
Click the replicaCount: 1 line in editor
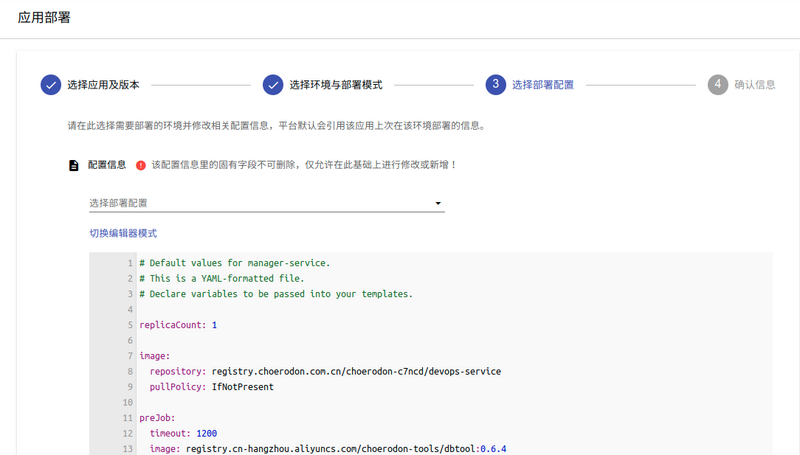point(178,325)
